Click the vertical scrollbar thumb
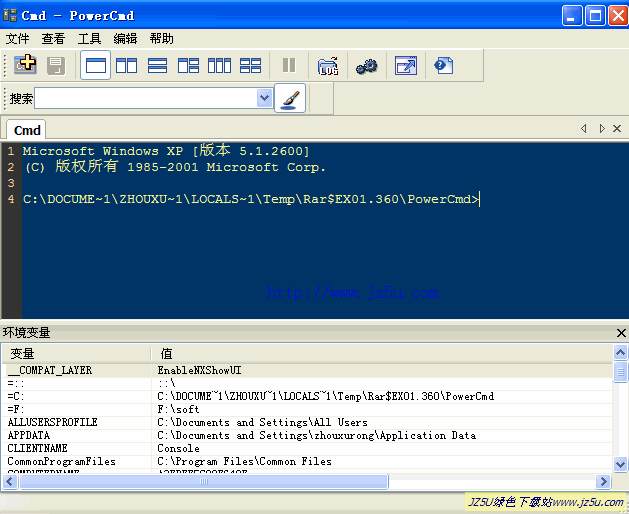Image resolution: width=629 pixels, height=514 pixels. (x=620, y=372)
